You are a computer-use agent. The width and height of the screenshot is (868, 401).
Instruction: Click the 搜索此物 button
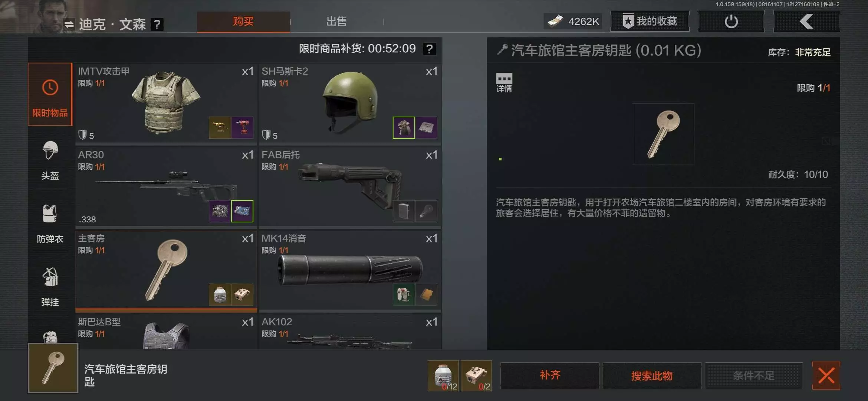pyautogui.click(x=652, y=375)
